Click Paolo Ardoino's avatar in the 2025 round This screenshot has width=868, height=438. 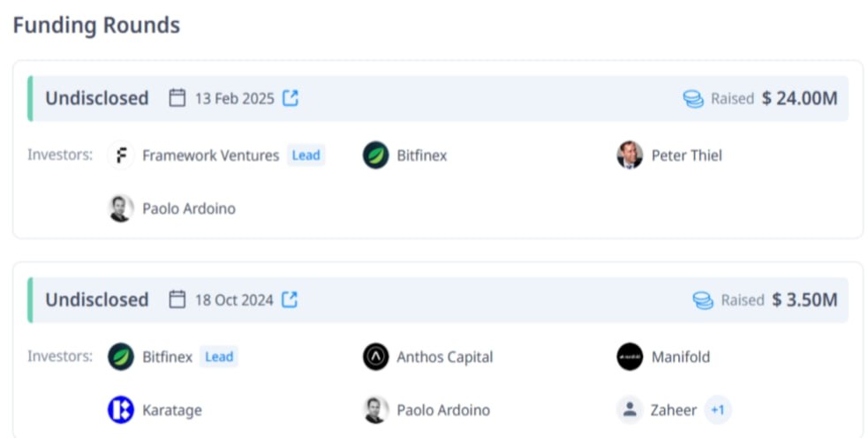click(121, 208)
